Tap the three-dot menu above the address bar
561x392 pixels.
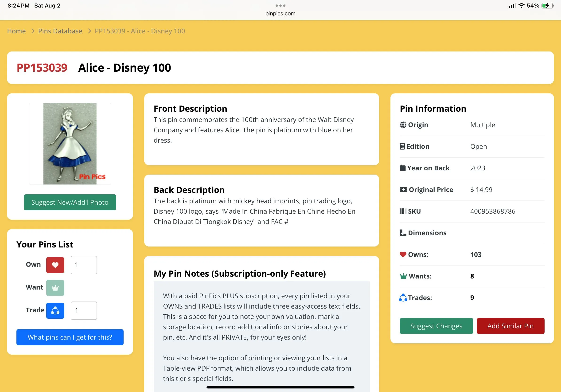(x=280, y=6)
